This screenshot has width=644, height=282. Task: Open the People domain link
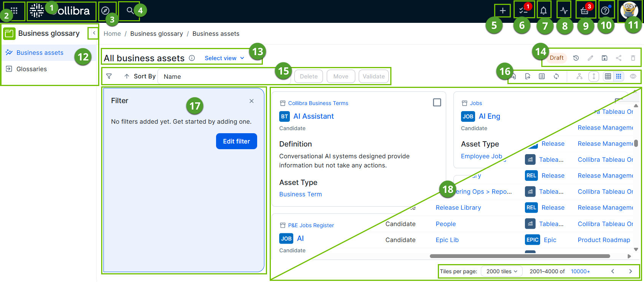(x=446, y=224)
